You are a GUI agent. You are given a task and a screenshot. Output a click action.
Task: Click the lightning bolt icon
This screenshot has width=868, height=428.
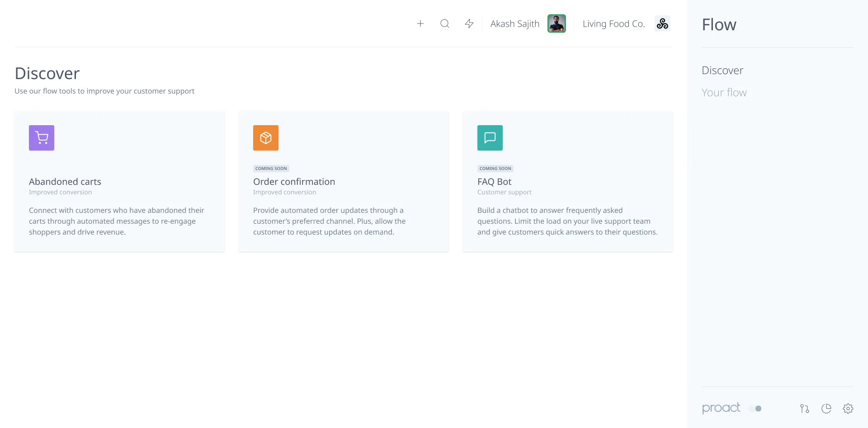(469, 24)
